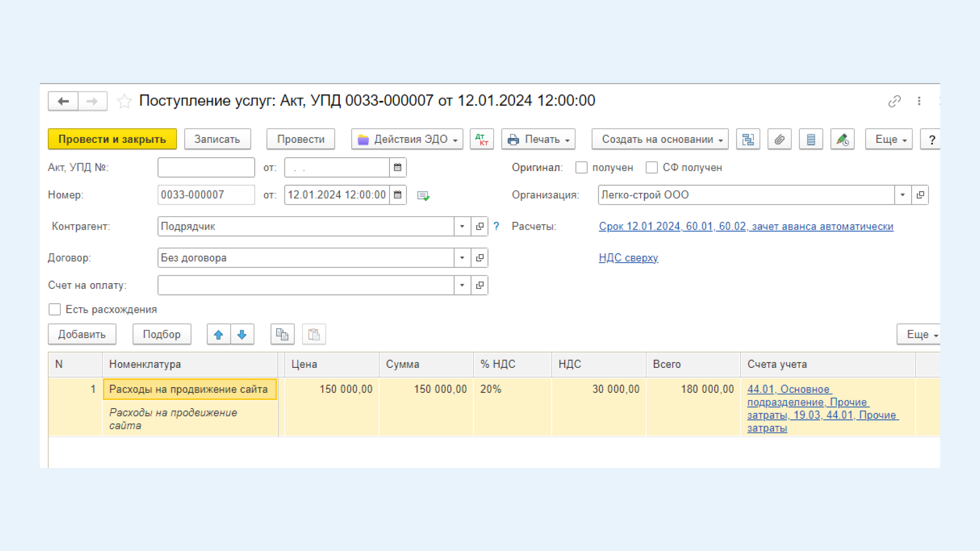
Task: Click the Записать button
Action: click(x=217, y=139)
